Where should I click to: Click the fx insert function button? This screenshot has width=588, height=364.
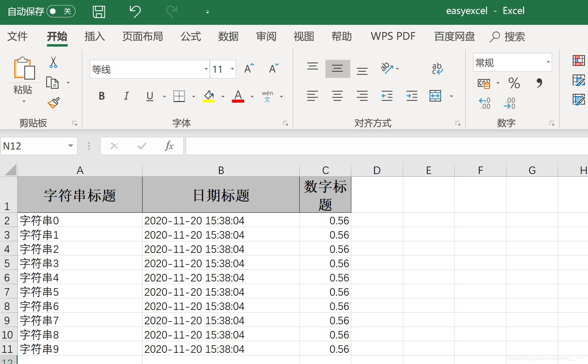(169, 146)
